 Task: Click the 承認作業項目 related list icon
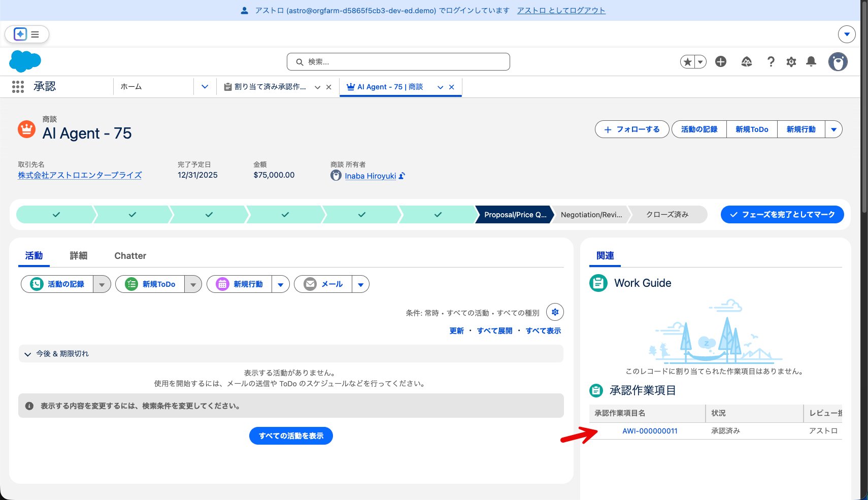coord(596,390)
